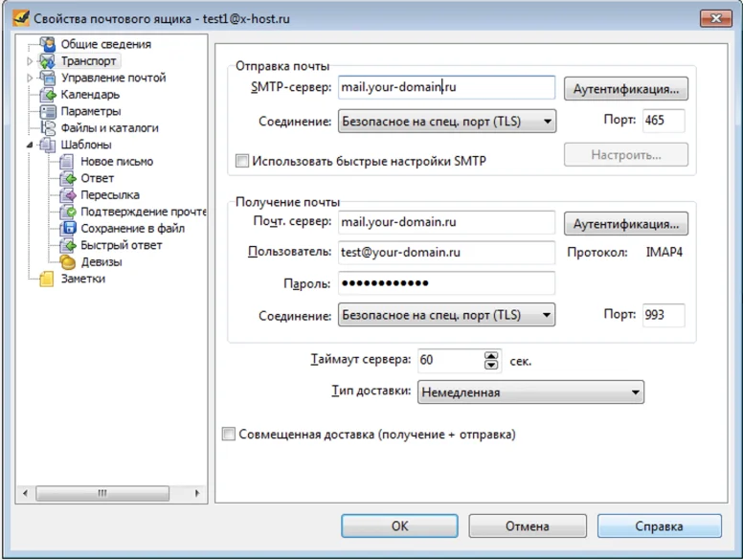Select Новое письмо template item

pyautogui.click(x=117, y=162)
